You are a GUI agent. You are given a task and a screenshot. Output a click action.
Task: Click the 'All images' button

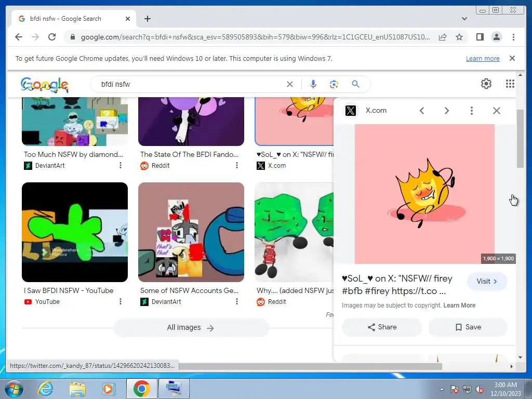(191, 328)
